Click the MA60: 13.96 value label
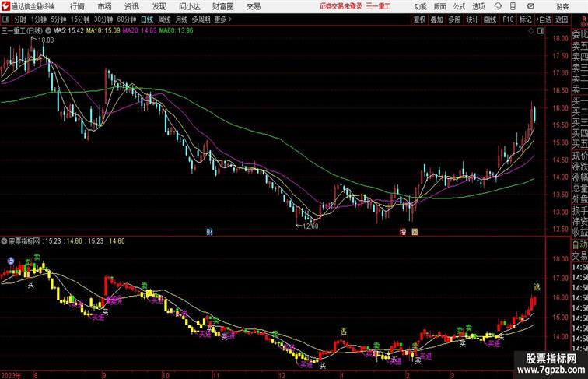 pos(177,31)
